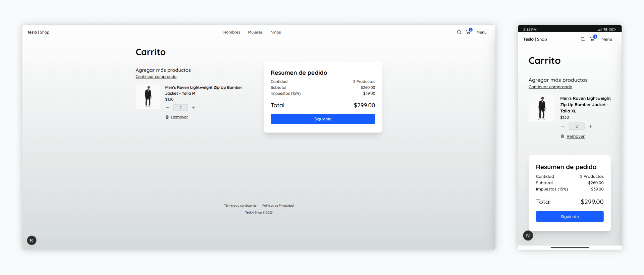Open Términos y condiciones footer link
The image size is (644, 275).
(240, 206)
